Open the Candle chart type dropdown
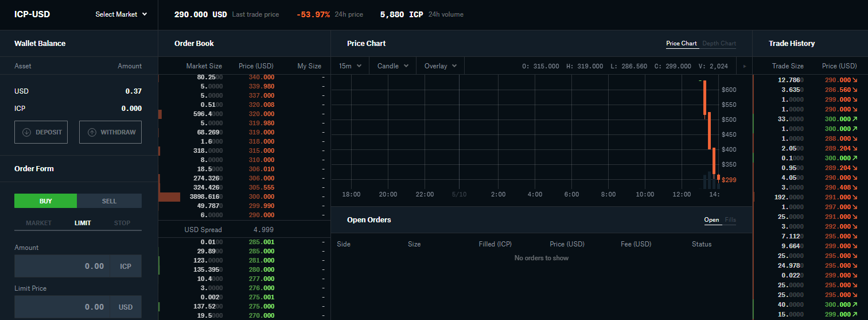The image size is (868, 320). [x=392, y=66]
